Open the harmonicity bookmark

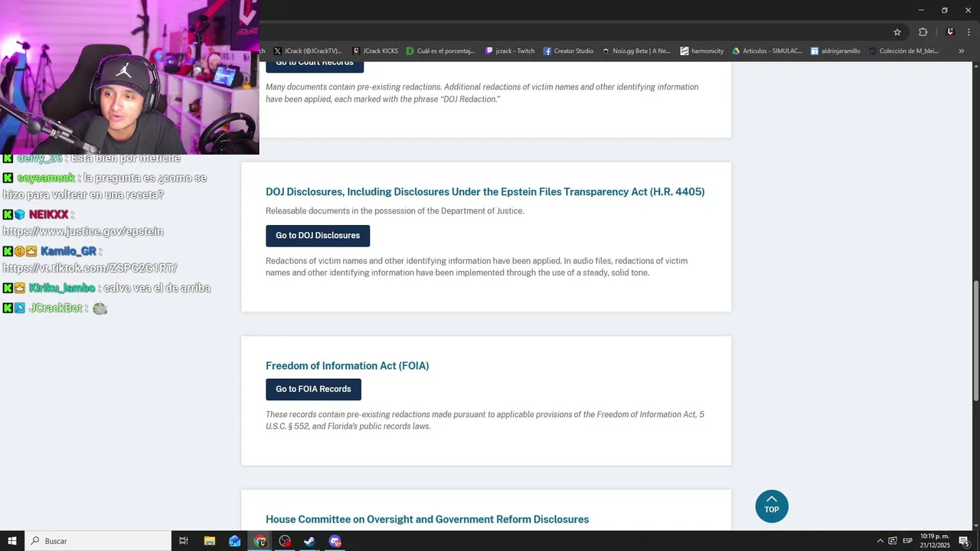702,51
